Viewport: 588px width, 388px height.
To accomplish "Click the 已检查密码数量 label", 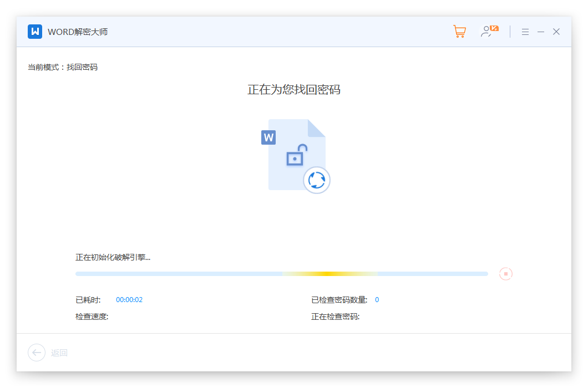I will 339,300.
